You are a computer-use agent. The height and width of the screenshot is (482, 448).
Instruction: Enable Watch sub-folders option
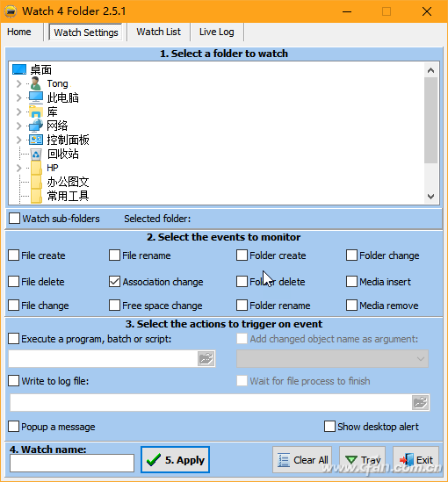point(14,219)
